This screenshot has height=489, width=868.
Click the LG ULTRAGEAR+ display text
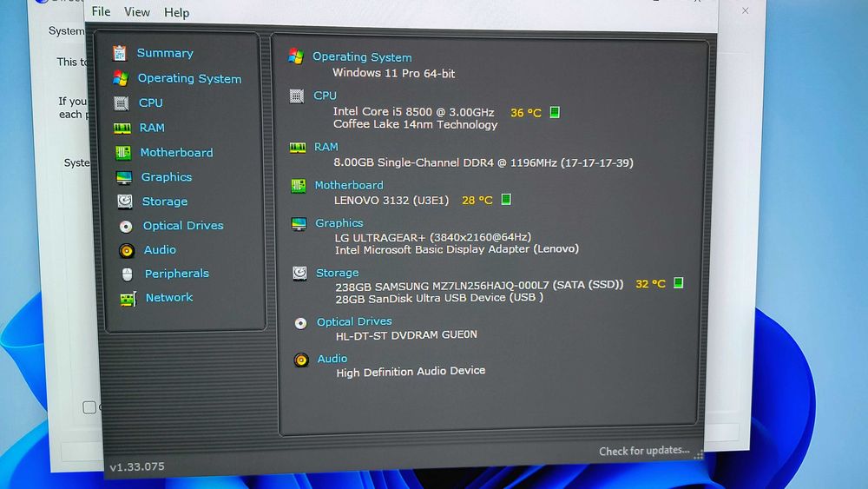click(433, 237)
